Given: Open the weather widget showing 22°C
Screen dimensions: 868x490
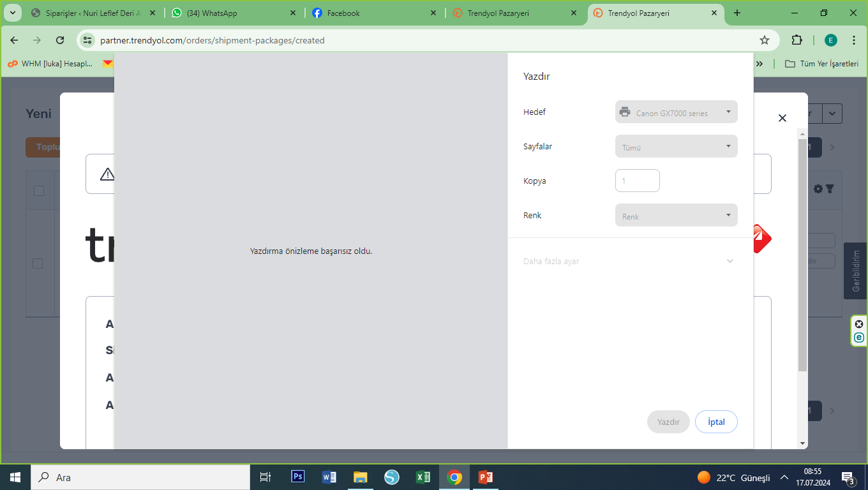Looking at the screenshot, I should [734, 477].
